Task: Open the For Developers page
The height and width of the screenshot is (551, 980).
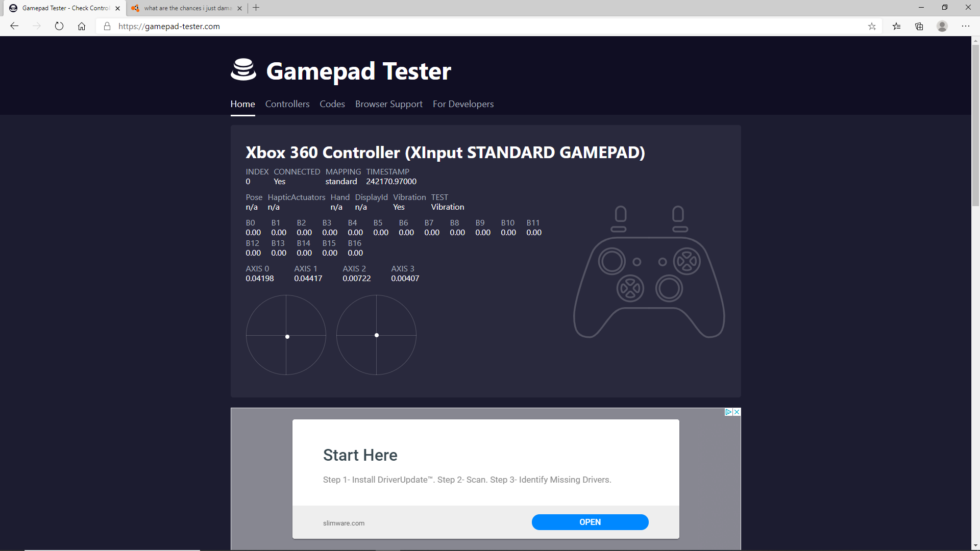Action: 463,104
